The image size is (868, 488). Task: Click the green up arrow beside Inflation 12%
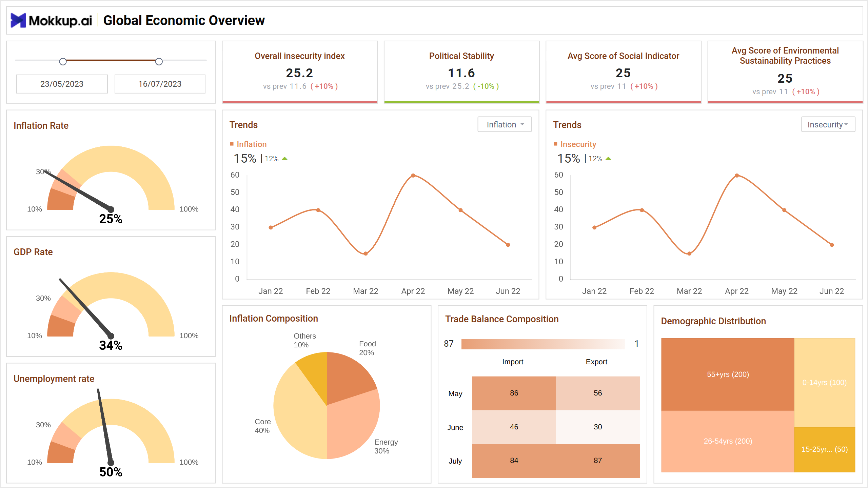285,159
